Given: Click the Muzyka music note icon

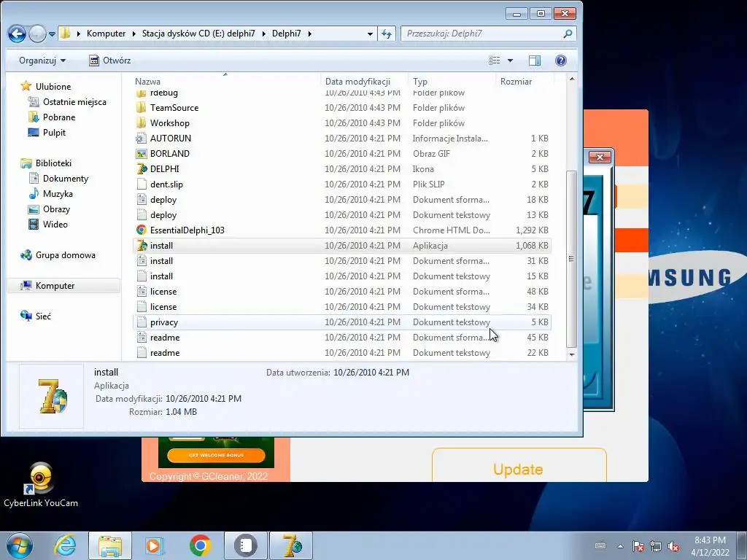Looking at the screenshot, I should tap(34, 194).
